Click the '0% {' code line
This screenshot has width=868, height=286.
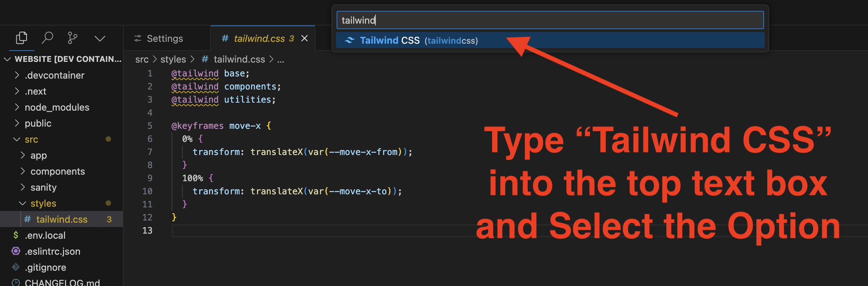193,139
